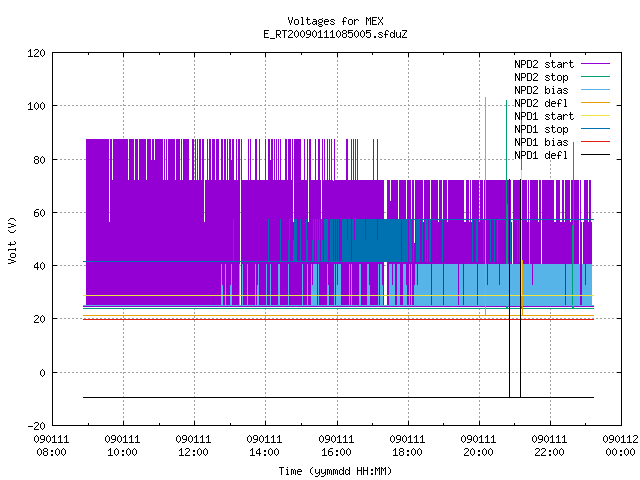This screenshot has width=640, height=480.
Task: Click the yellow NPD1 start legend line
Action: tap(595, 116)
